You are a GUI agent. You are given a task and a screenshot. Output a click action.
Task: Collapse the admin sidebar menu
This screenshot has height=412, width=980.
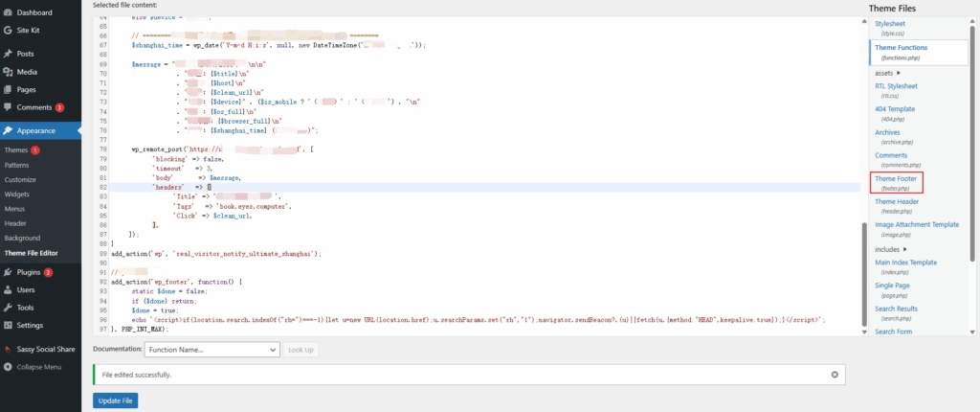[x=37, y=367]
